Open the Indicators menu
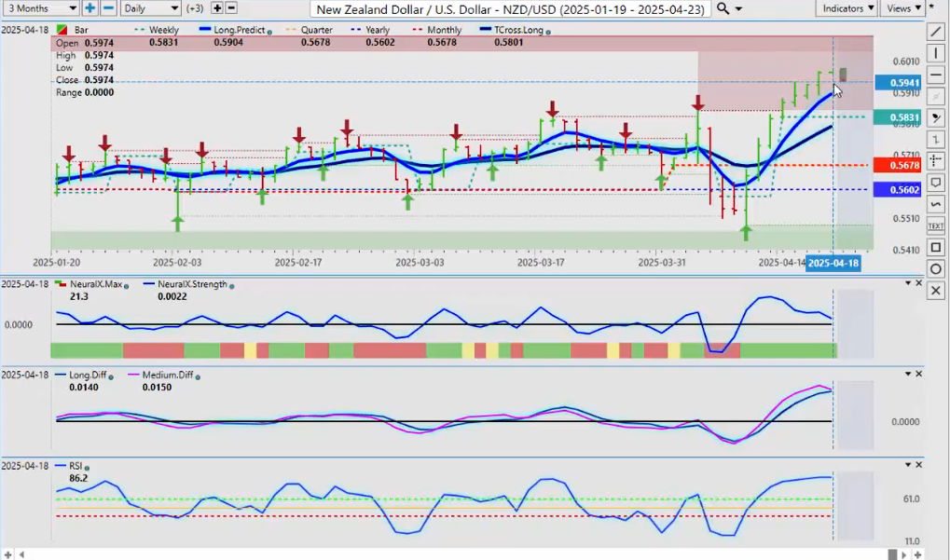The width and height of the screenshot is (950, 560). [847, 8]
